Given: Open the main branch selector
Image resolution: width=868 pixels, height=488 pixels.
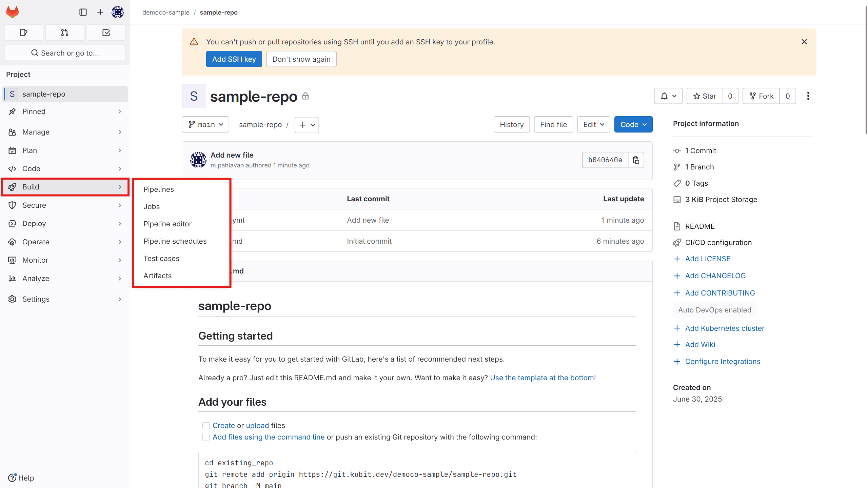Looking at the screenshot, I should [205, 124].
